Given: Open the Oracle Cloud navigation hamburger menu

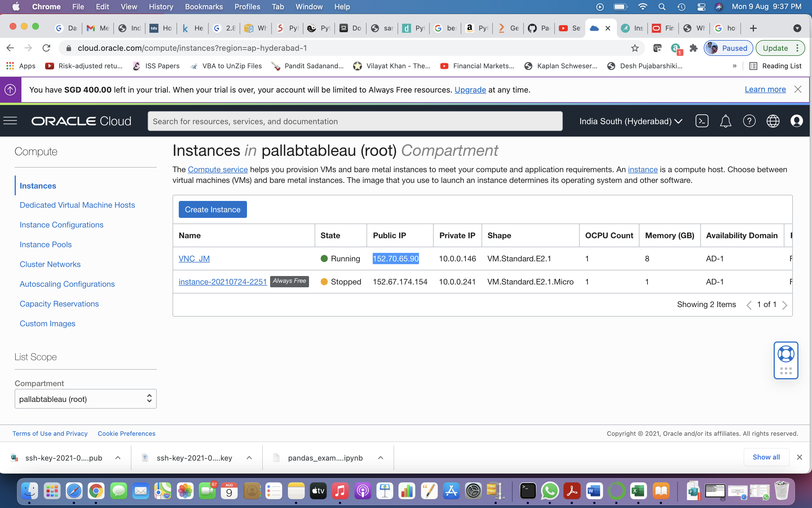Looking at the screenshot, I should (x=10, y=121).
